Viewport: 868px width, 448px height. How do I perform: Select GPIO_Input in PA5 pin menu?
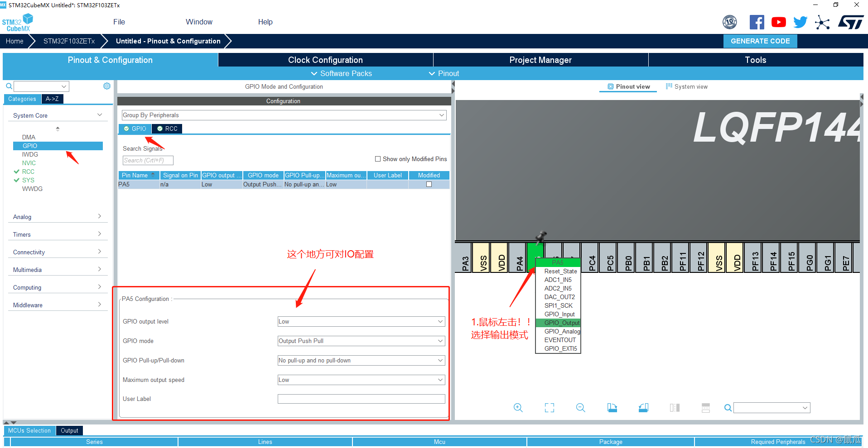[x=559, y=314]
